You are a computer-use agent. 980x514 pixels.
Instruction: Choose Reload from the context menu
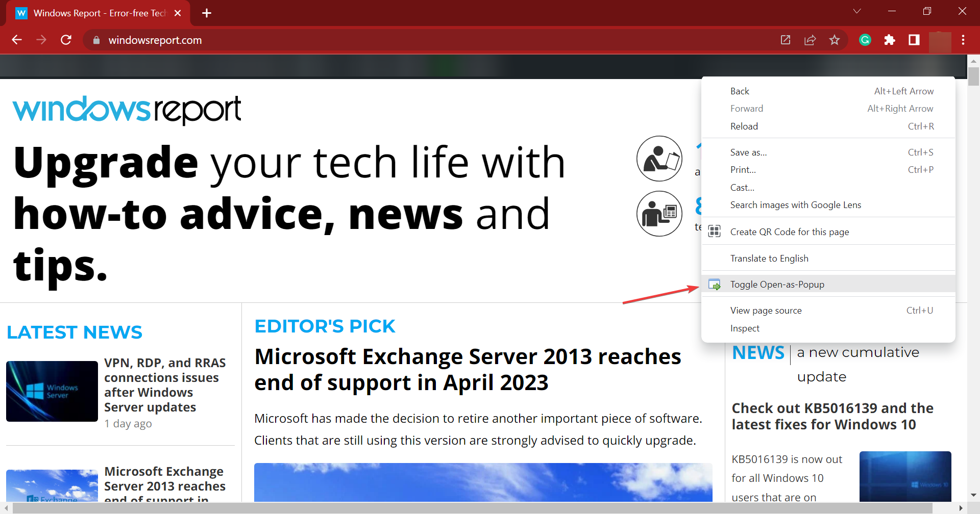point(828,126)
